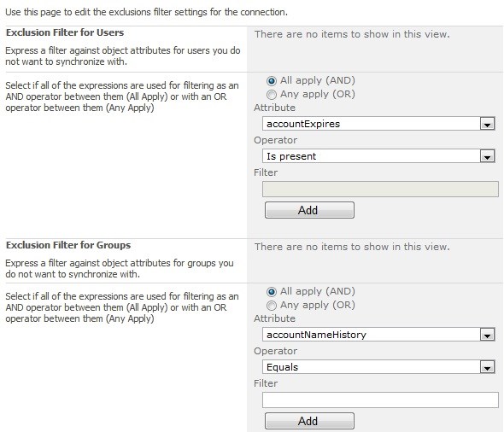Click the disabled users Filter text field

tap(380, 190)
